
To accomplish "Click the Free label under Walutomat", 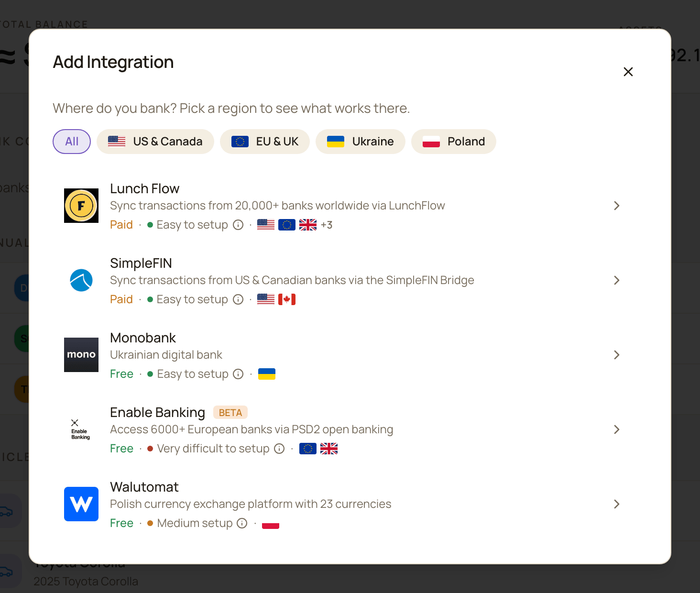I will 122,523.
